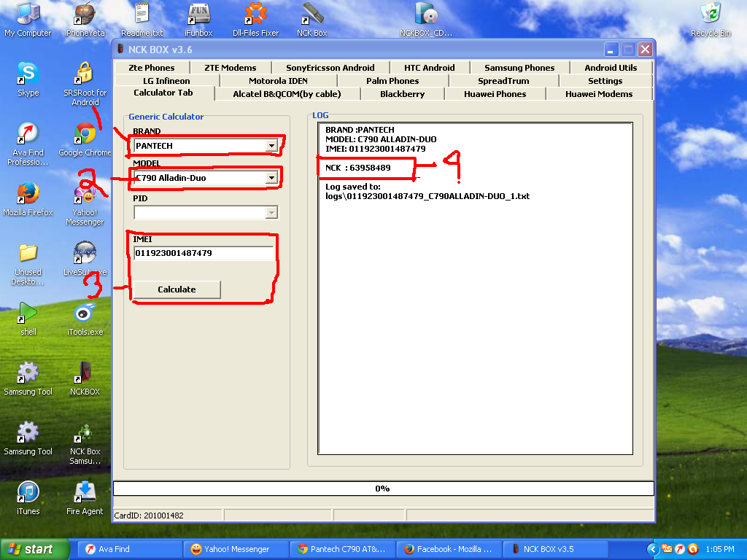Open the Skype desktop icon
The image size is (747, 560).
(x=28, y=74)
